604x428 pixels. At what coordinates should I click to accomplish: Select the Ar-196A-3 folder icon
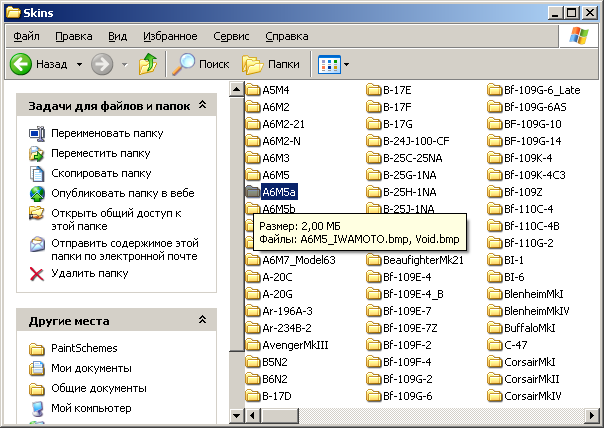(x=253, y=311)
